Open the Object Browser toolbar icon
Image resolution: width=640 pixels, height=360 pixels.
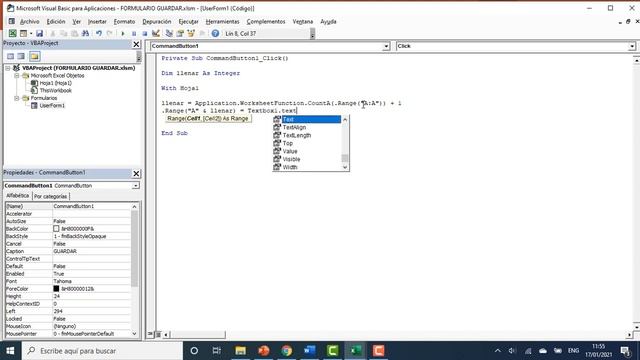tap(191, 33)
